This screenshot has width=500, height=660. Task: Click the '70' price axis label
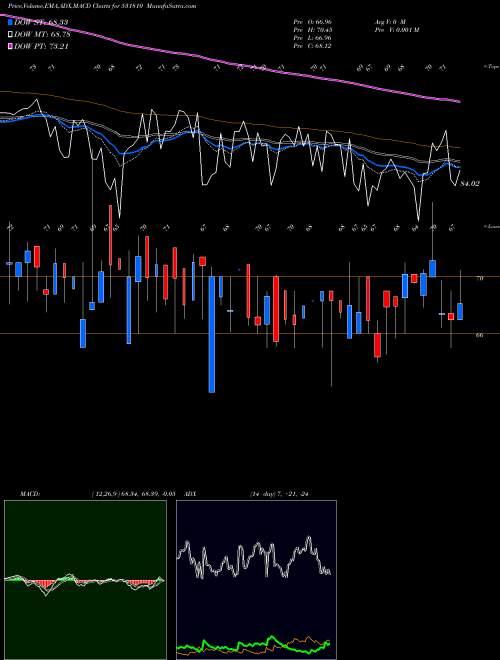point(479,278)
